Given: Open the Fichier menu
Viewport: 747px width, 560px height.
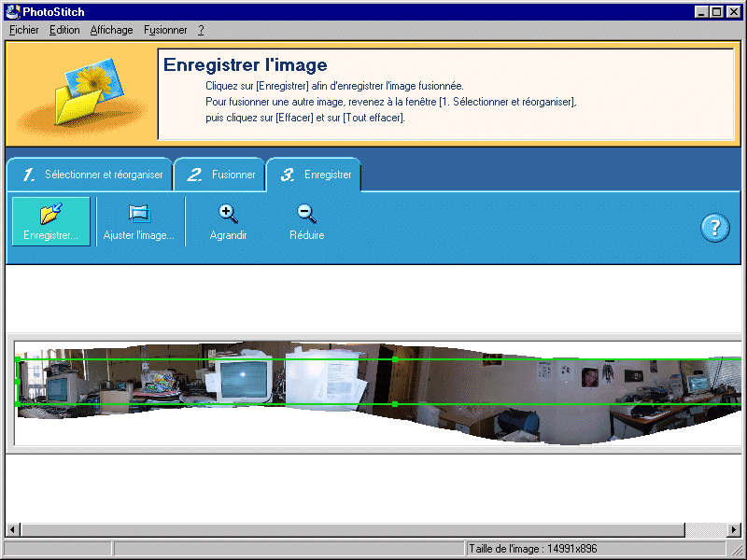Looking at the screenshot, I should click(24, 30).
